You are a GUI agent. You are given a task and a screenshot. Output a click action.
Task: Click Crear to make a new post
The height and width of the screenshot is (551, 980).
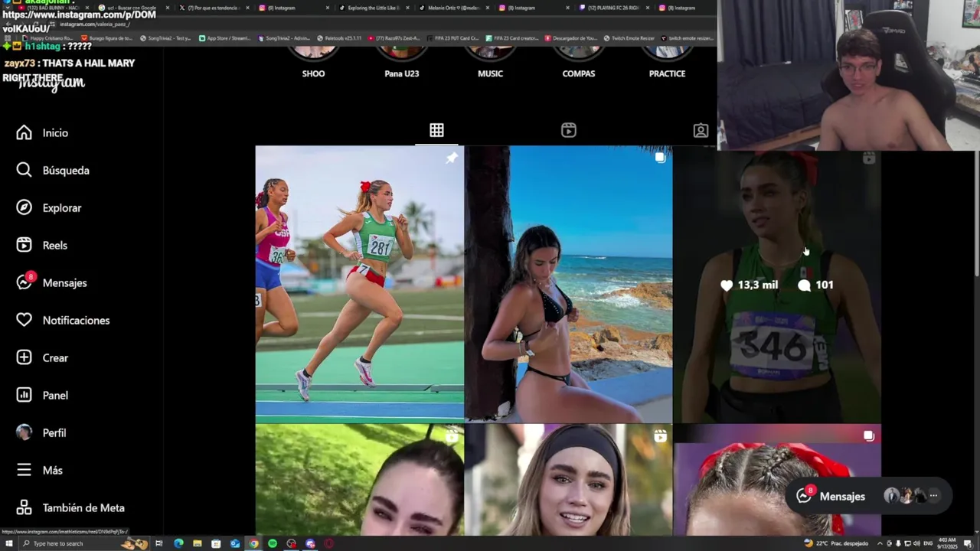[42, 358]
